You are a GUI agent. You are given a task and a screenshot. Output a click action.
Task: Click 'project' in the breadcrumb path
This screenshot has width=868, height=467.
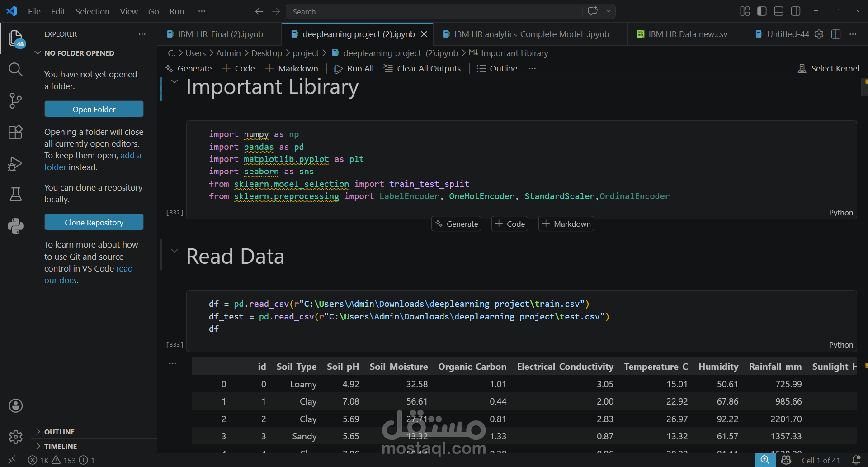coord(306,53)
